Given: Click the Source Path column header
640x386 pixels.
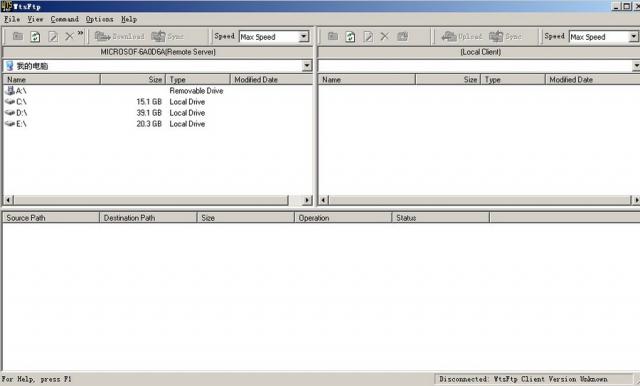Looking at the screenshot, I should click(x=51, y=218).
